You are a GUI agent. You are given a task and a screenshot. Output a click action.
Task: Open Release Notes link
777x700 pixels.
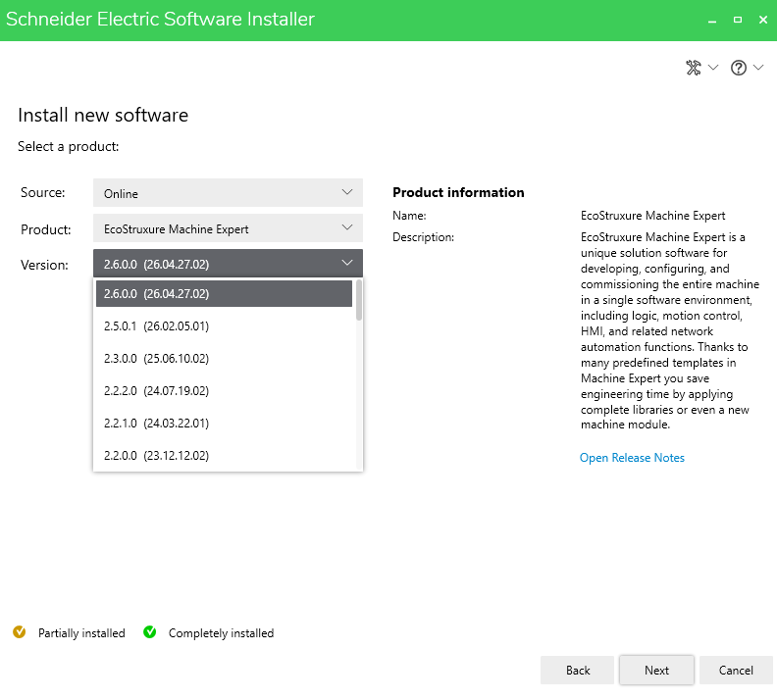[x=632, y=458]
